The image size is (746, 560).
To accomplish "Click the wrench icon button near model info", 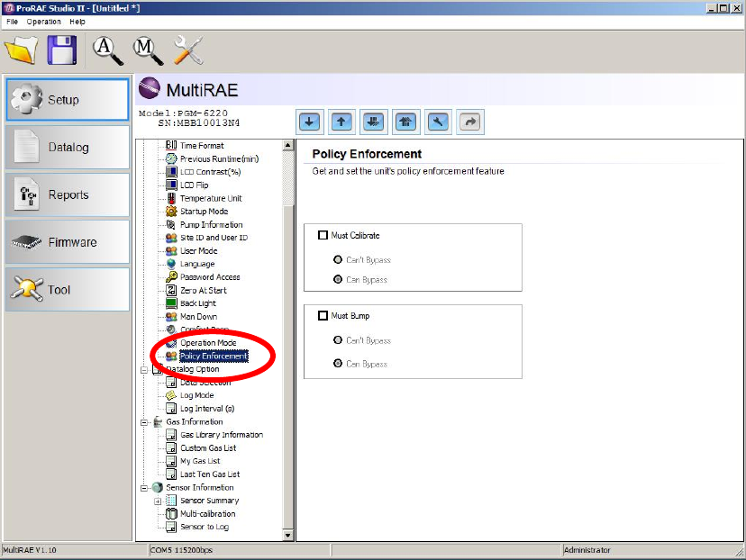I will pyautogui.click(x=438, y=122).
